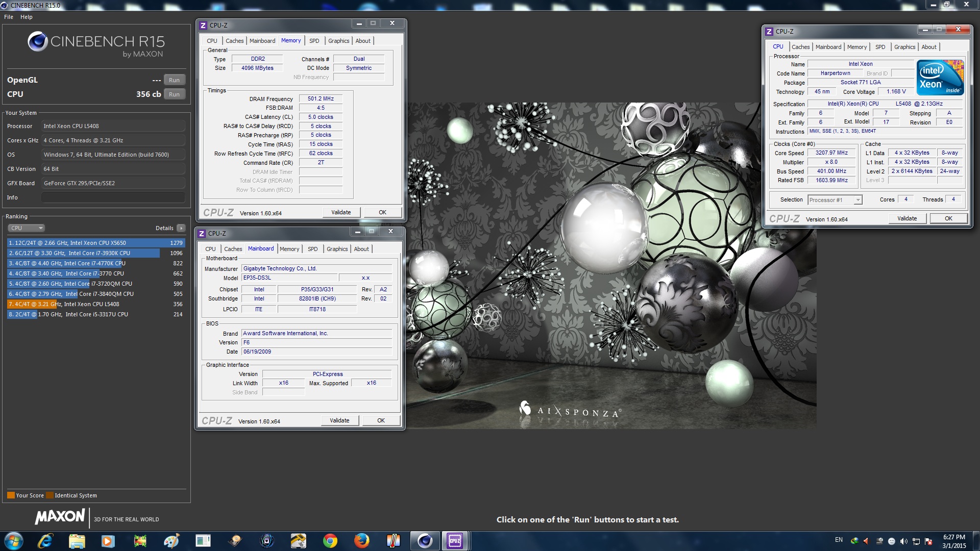The width and height of the screenshot is (980, 551).
Task: Select ranking row Intel Core i7-4770K CPU
Action: (x=96, y=263)
